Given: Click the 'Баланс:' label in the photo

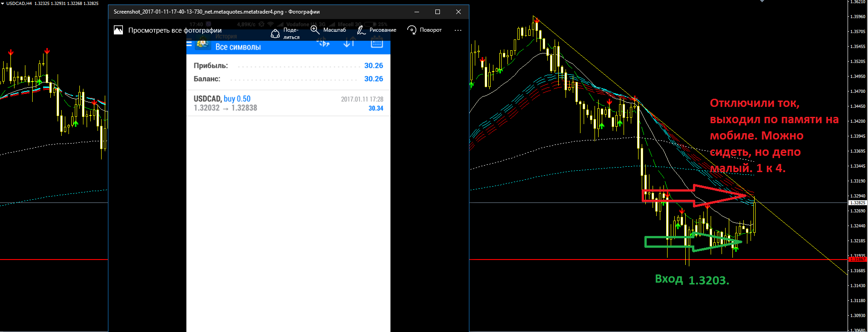Looking at the screenshot, I should click(207, 79).
